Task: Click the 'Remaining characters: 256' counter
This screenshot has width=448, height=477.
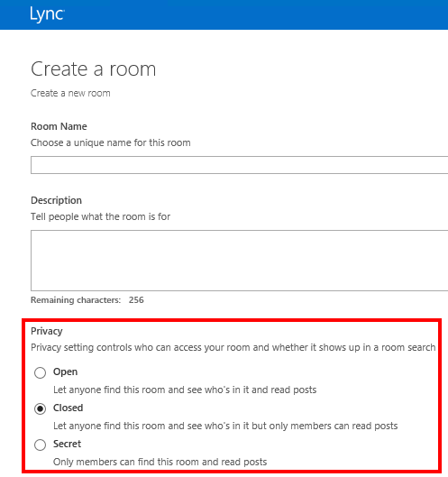Action: (87, 300)
